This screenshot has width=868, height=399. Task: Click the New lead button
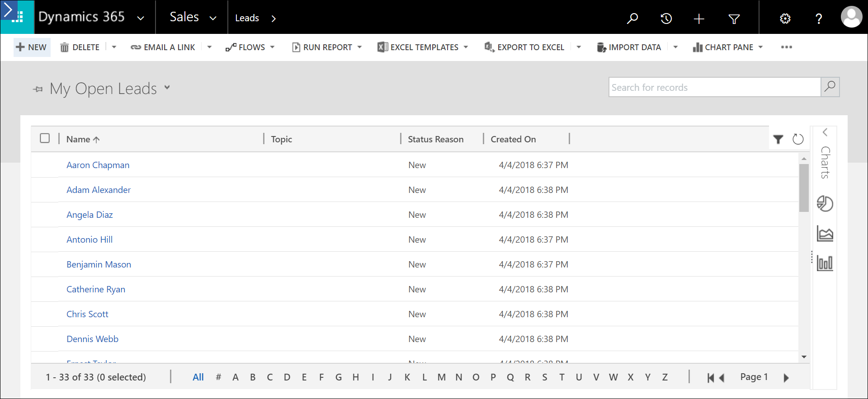pos(31,47)
